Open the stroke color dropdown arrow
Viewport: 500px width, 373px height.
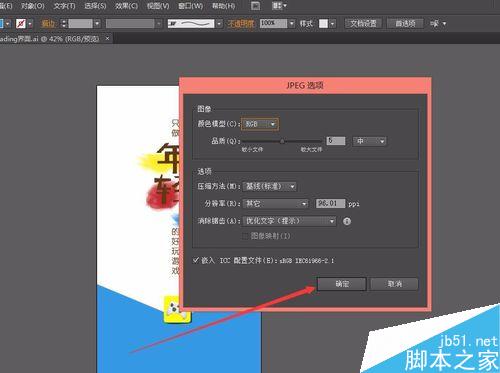click(30, 24)
